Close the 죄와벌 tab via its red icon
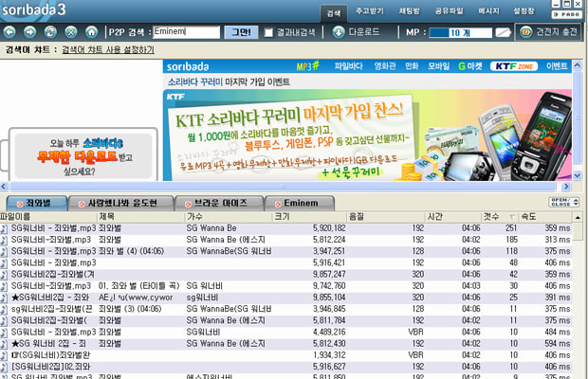The image size is (588, 379). 20,204
